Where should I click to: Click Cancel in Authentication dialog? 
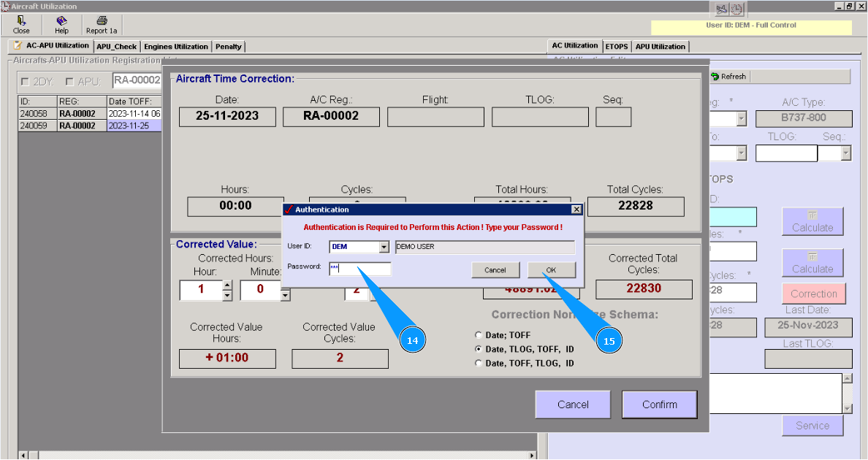[x=495, y=270]
